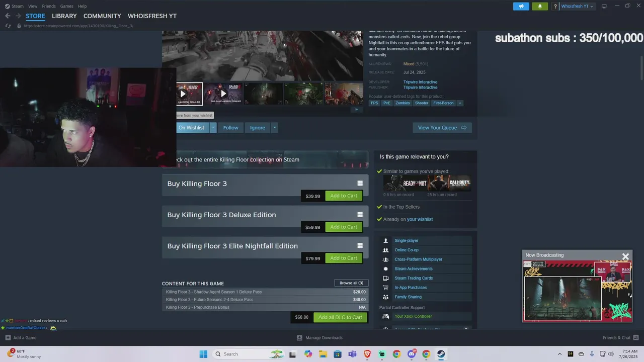Click the Single-player feature icon
This screenshot has height=362, width=644.
pyautogui.click(x=385, y=241)
